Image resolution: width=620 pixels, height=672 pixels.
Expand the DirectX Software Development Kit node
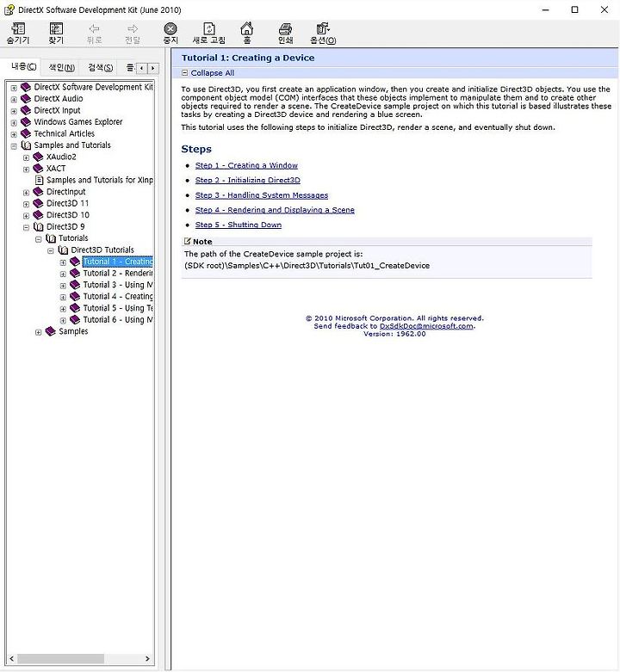pos(14,88)
